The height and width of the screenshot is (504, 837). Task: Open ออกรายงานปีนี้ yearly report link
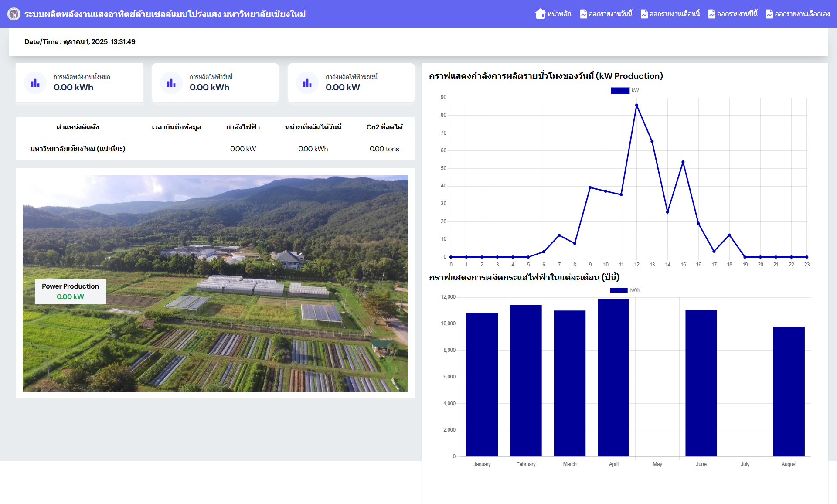(x=737, y=14)
